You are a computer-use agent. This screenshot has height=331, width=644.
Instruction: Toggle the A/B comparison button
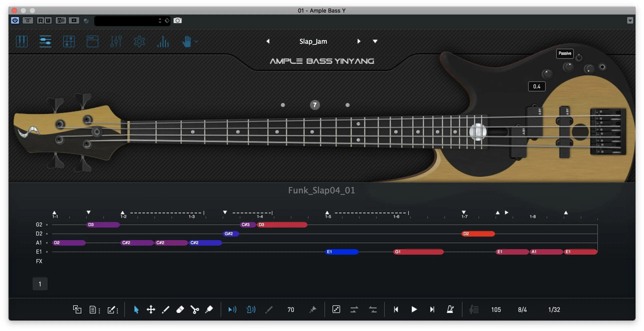[x=61, y=20]
